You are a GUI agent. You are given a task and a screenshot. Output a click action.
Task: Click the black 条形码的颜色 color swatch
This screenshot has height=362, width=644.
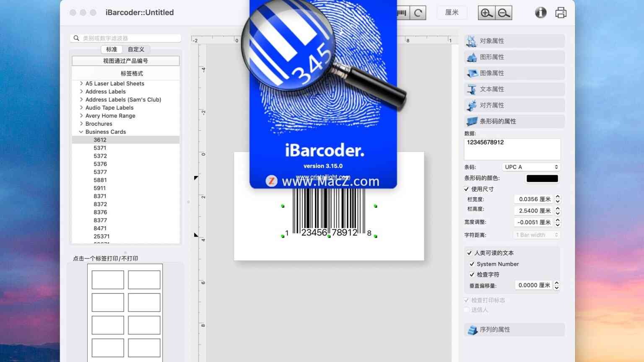click(542, 178)
